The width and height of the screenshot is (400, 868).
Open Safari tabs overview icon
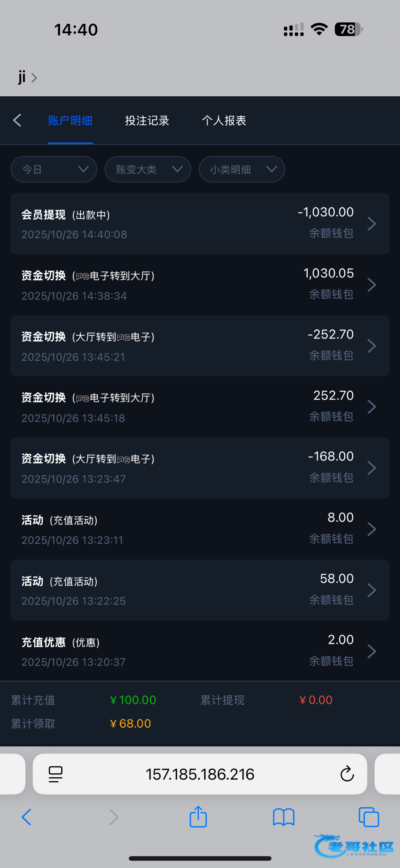coord(369,817)
